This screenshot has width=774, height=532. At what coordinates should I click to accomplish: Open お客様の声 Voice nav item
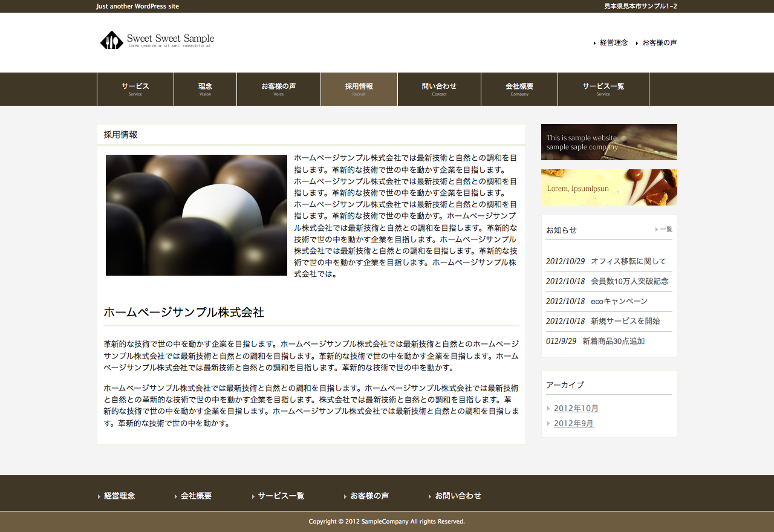[x=278, y=89]
